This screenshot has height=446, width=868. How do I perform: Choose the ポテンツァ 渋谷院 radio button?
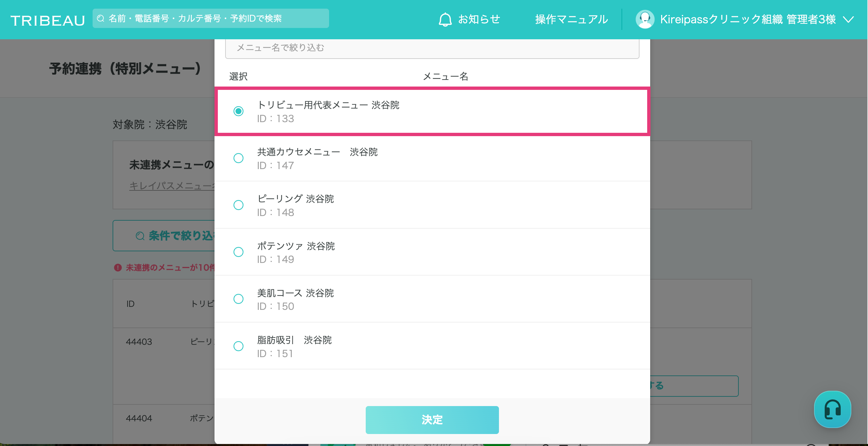(x=238, y=252)
